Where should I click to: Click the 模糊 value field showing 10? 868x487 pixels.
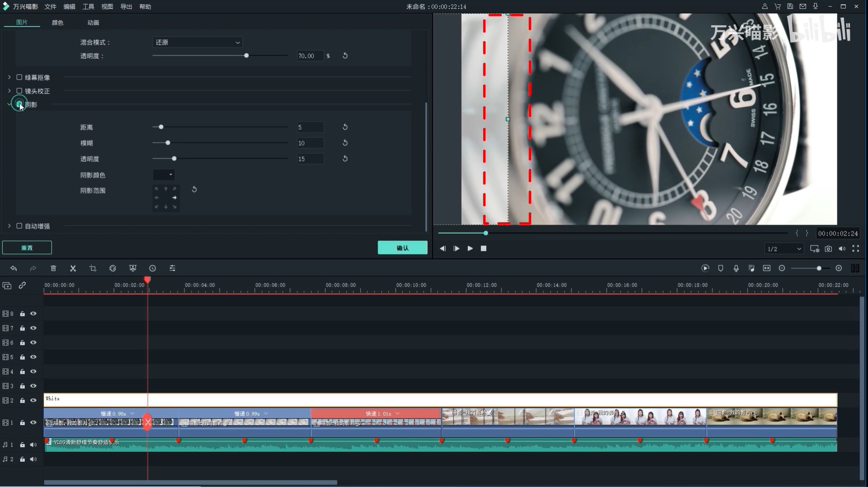310,143
